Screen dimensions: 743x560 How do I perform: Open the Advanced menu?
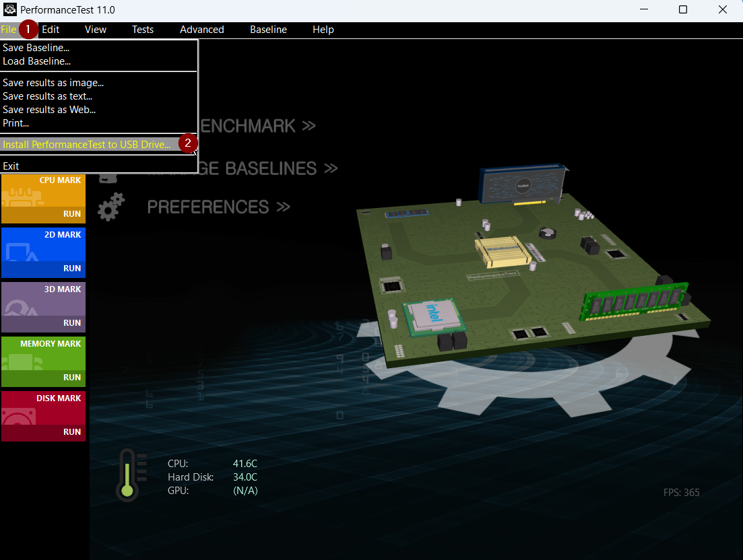pyautogui.click(x=202, y=30)
